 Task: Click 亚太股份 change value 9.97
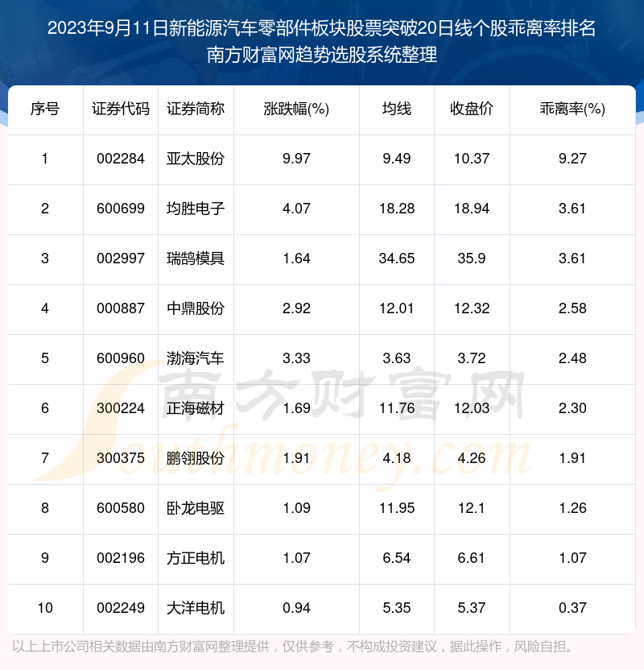(x=296, y=159)
